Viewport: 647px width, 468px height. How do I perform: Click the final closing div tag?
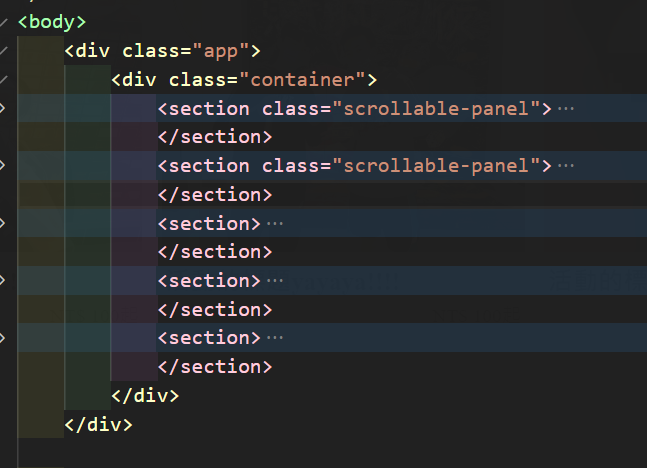[x=99, y=425]
